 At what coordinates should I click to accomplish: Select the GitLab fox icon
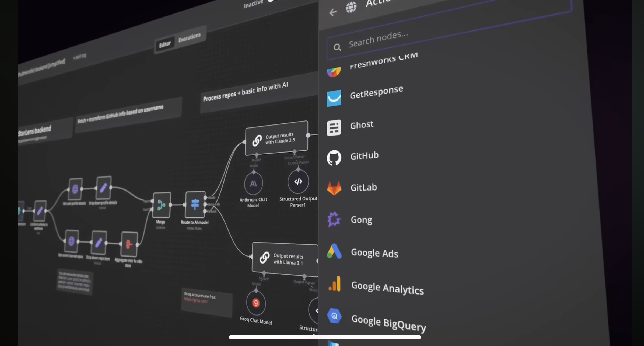coord(334,188)
